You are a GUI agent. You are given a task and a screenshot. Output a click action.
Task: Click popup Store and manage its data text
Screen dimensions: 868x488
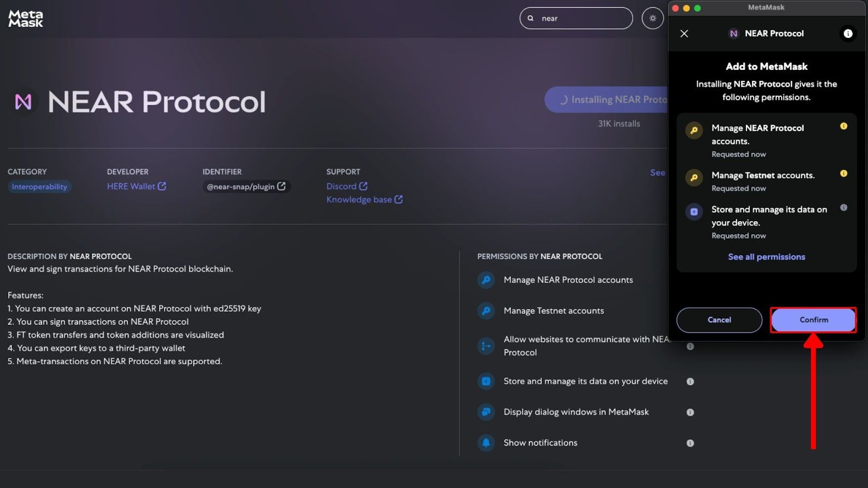[x=769, y=216]
